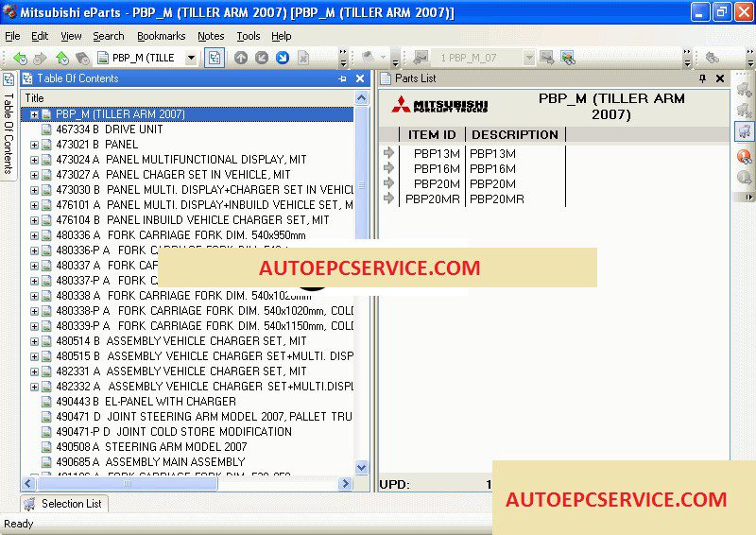Click the greyed page-delete toolbar icon
The width and height of the screenshot is (756, 535).
(303, 59)
